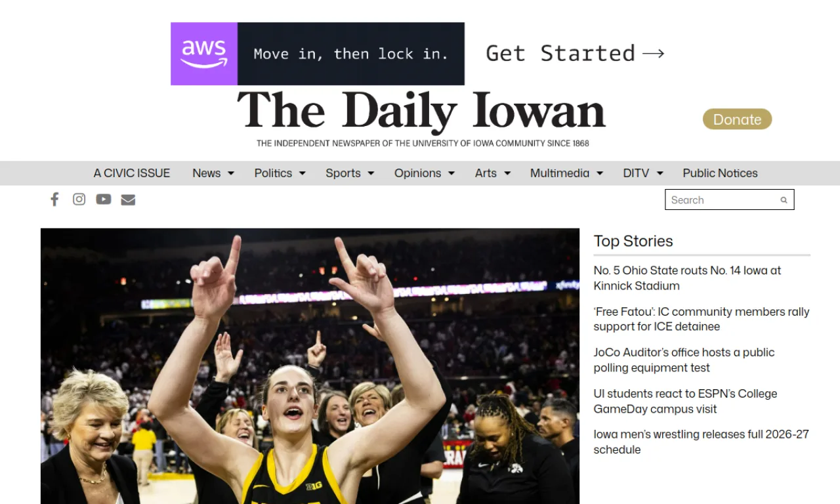Open the Opinions menu label
840x504 pixels.
tap(417, 173)
